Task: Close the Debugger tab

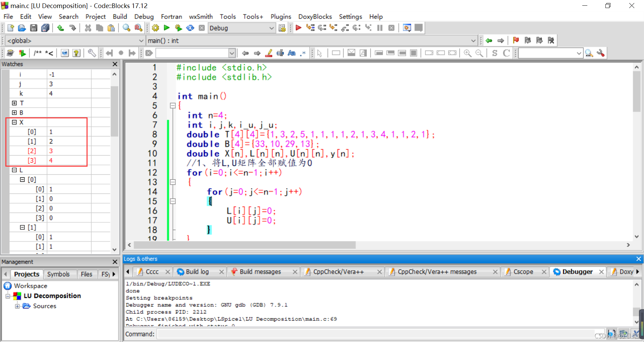Action: pos(602,272)
